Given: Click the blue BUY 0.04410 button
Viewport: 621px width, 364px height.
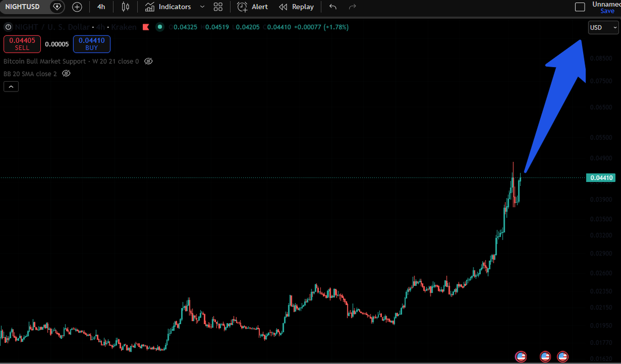Looking at the screenshot, I should (x=92, y=44).
